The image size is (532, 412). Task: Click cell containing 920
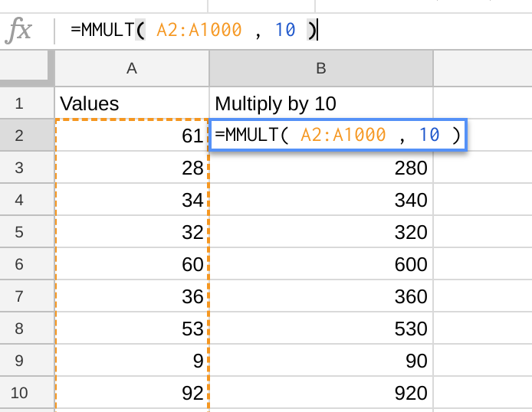click(321, 393)
